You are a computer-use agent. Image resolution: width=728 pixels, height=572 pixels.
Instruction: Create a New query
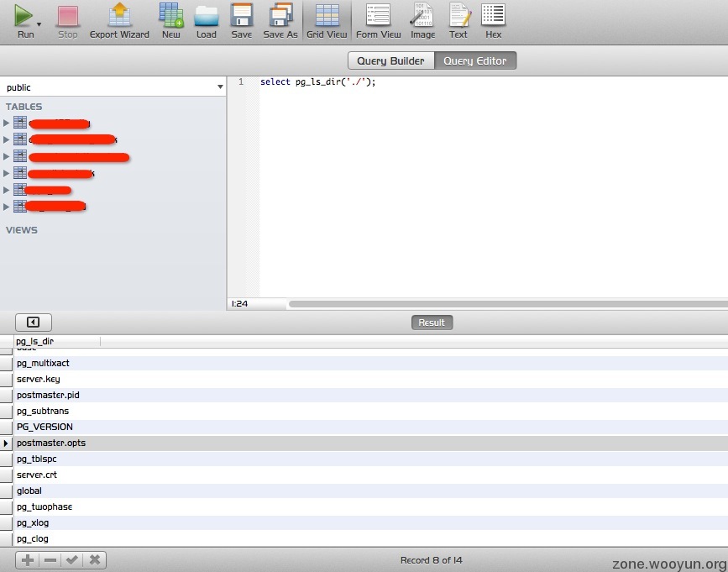pyautogui.click(x=170, y=20)
